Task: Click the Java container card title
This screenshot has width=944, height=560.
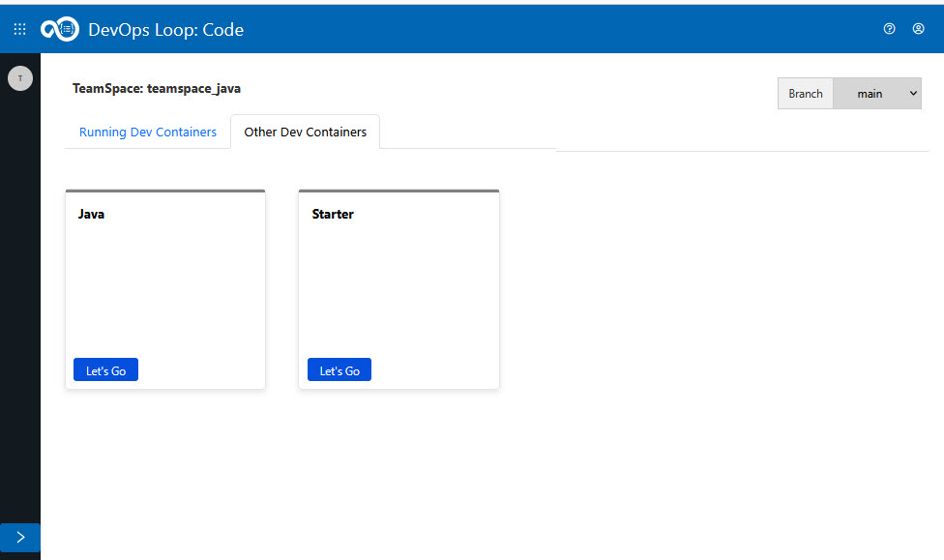Action: (x=92, y=215)
